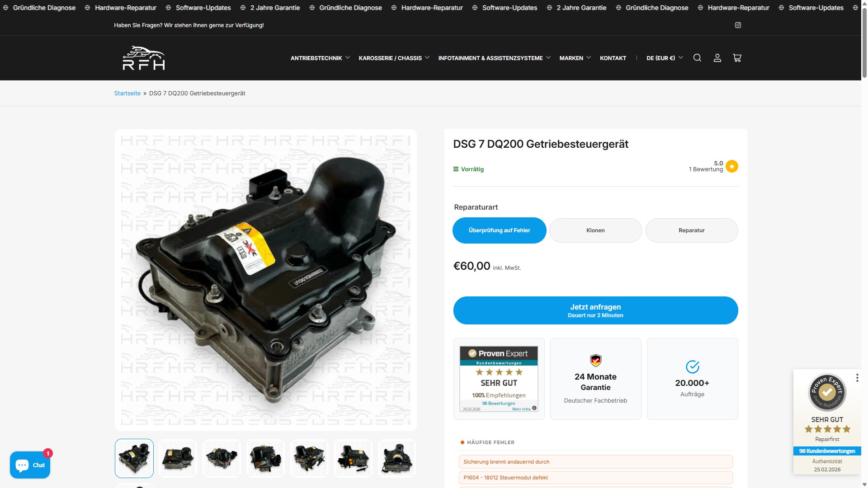Click the RFH logo
Screen dimensions: 868x488
(x=144, y=58)
